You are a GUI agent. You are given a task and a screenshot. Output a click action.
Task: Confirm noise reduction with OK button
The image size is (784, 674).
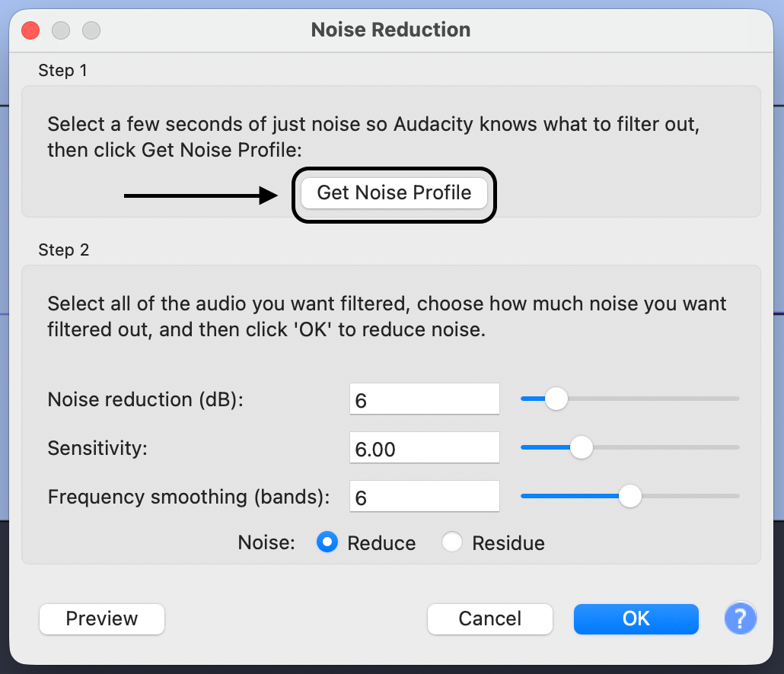[x=636, y=618]
